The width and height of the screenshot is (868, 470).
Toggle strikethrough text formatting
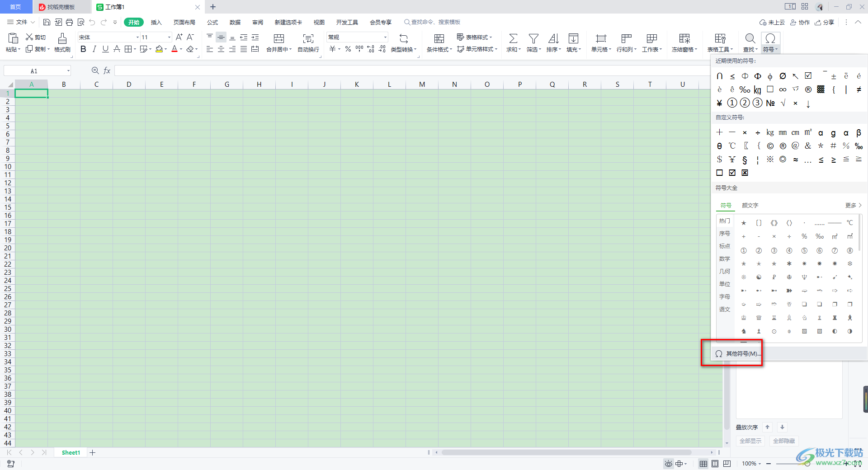point(117,49)
